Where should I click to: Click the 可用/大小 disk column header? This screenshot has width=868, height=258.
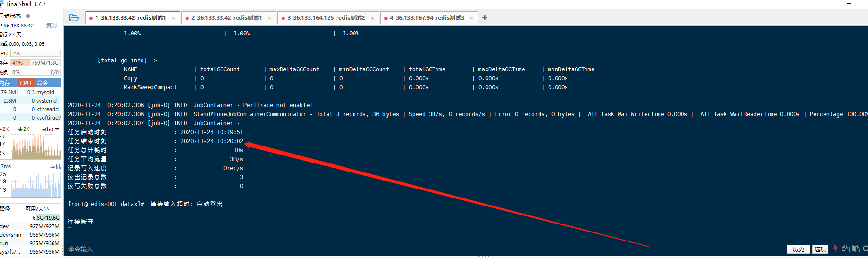(37, 209)
